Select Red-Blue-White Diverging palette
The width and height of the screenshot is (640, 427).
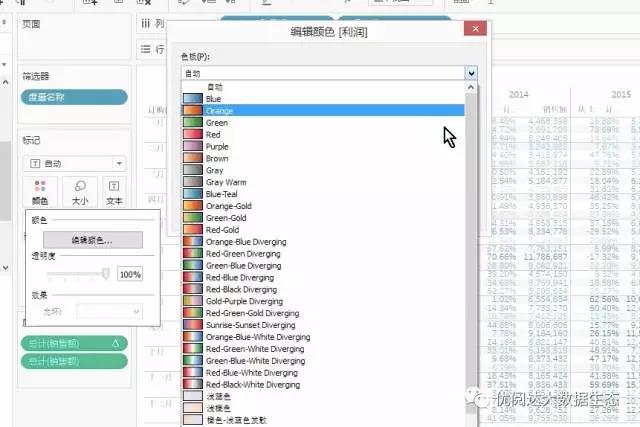pos(323,372)
